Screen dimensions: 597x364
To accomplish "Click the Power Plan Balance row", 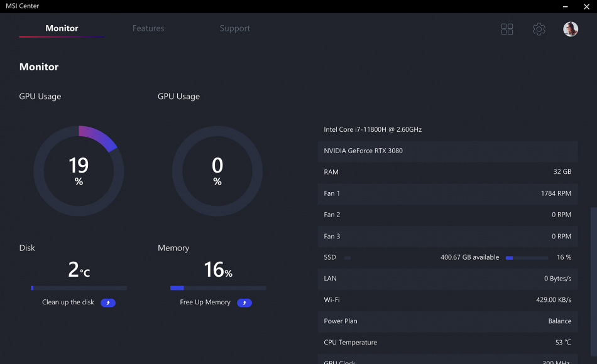I will coord(447,321).
